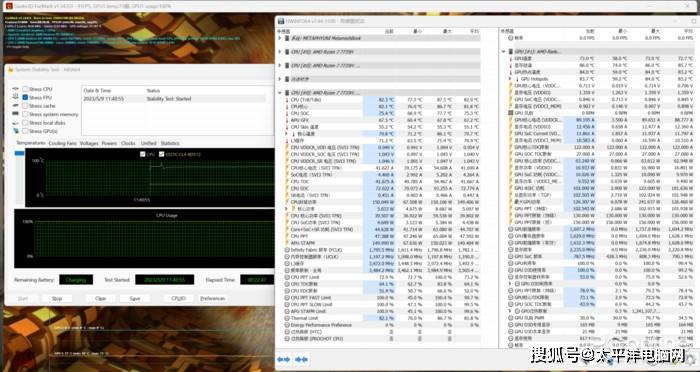Switch to the Clocks tab
This screenshot has width=700, height=372.
(x=129, y=143)
